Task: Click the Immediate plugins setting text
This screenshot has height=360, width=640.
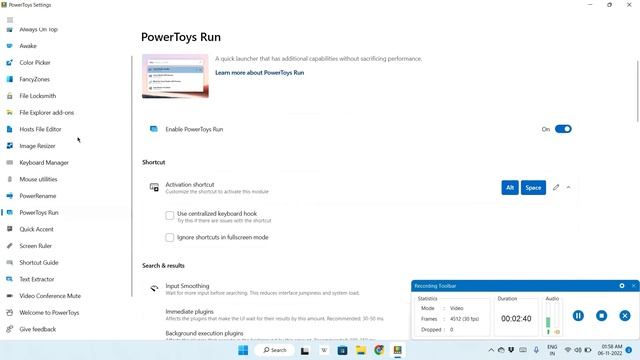Action: pos(189,311)
